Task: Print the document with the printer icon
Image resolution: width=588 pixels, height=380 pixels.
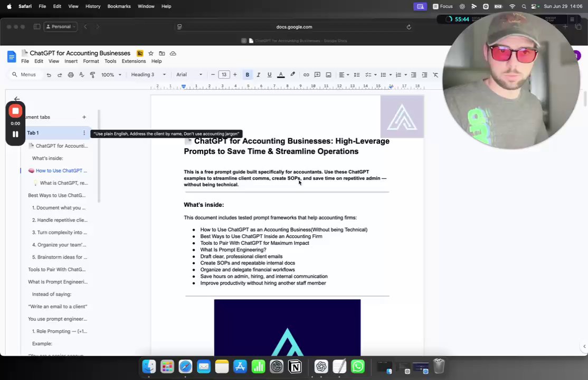Action: (x=71, y=74)
